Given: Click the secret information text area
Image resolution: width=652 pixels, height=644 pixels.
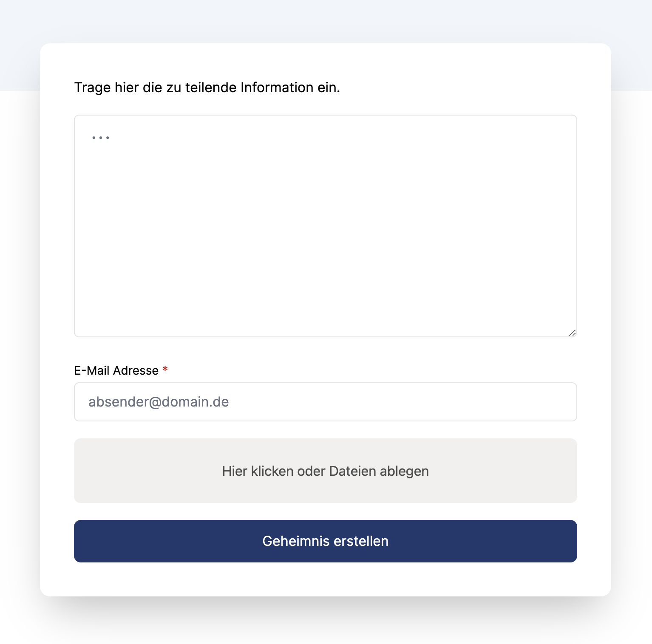Looking at the screenshot, I should (325, 226).
